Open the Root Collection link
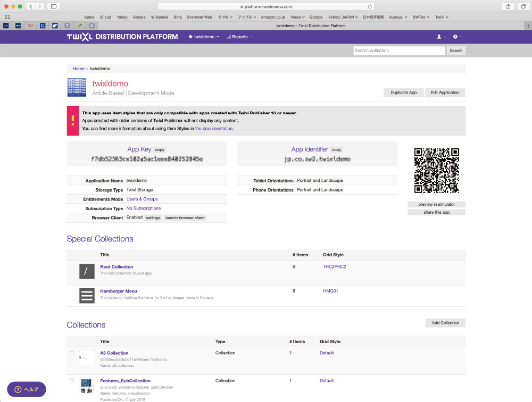 pos(117,267)
